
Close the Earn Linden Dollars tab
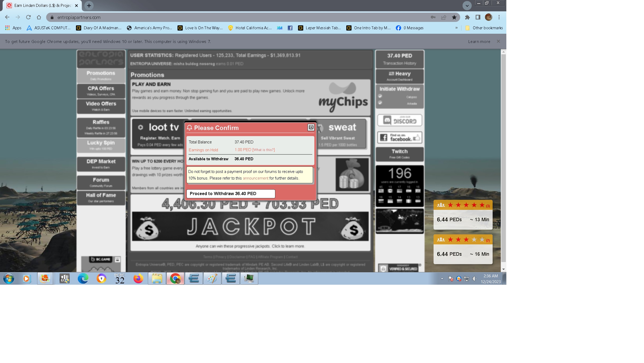[x=76, y=5]
